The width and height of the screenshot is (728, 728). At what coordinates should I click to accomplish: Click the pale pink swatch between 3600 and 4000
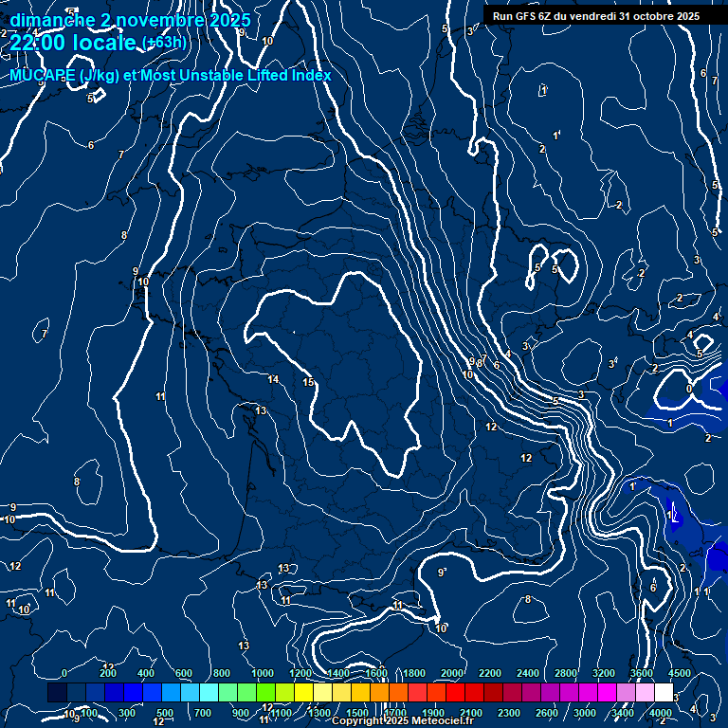[645, 692]
